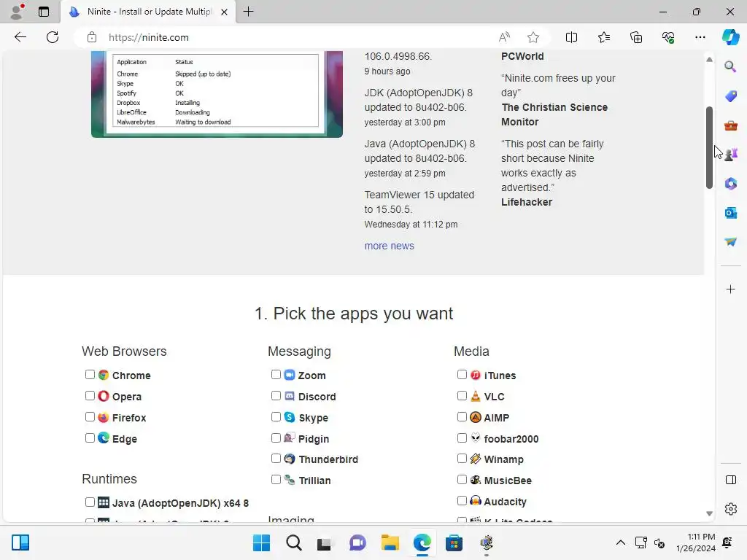Open Windows Start menu
Screen dimensions: 747x560
point(262,542)
